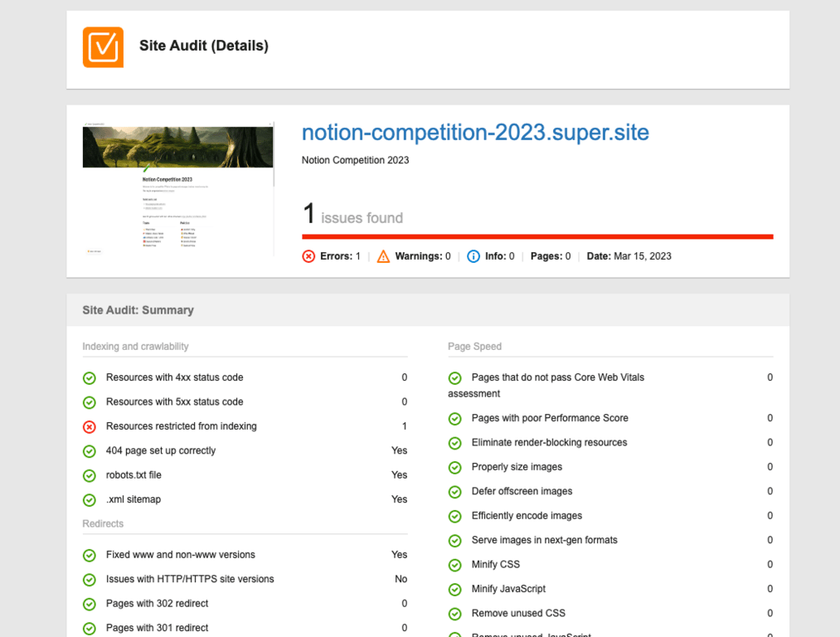Select 'Pages with poor Performance Score' text
The image size is (840, 637).
tap(550, 418)
